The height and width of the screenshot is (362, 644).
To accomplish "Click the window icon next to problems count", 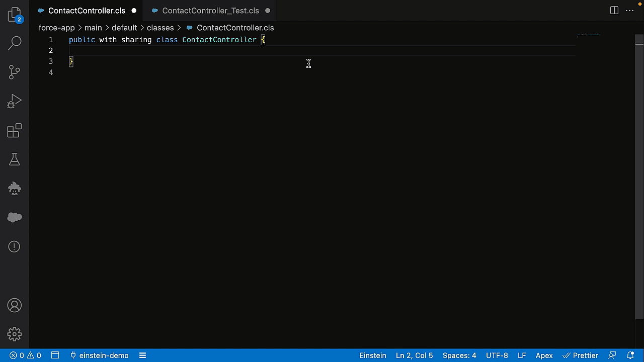I will (x=55, y=355).
